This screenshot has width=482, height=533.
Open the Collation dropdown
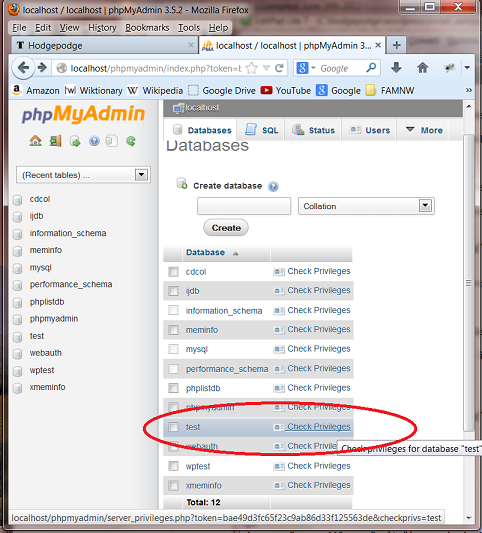pyautogui.click(x=425, y=206)
